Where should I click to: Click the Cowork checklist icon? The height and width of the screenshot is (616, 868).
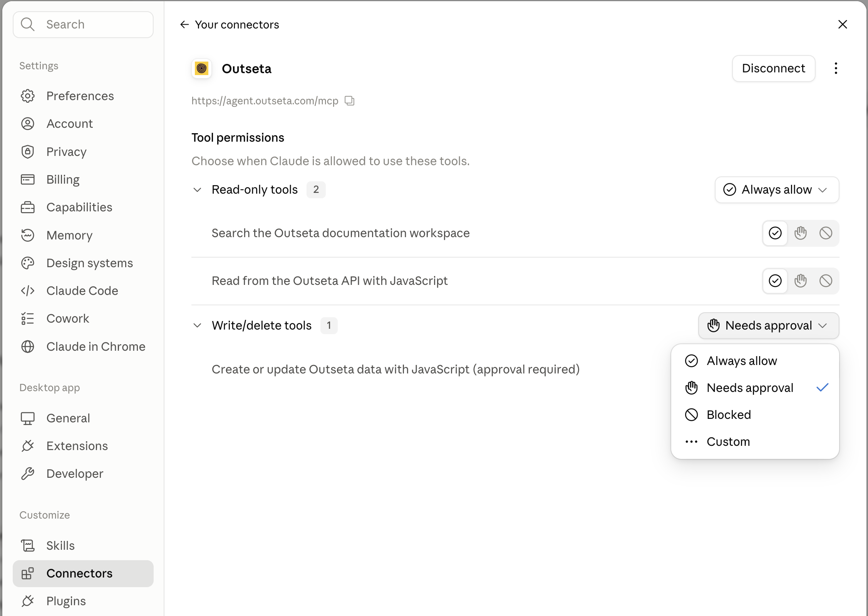(x=28, y=318)
